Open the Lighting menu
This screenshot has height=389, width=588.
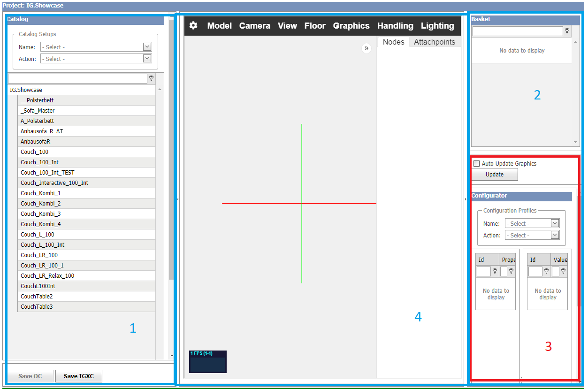coord(437,26)
